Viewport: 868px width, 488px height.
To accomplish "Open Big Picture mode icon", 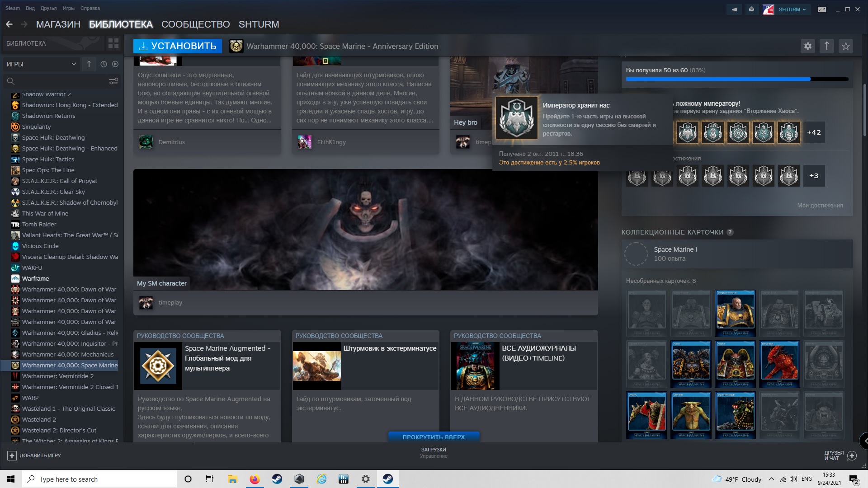I will point(822,9).
